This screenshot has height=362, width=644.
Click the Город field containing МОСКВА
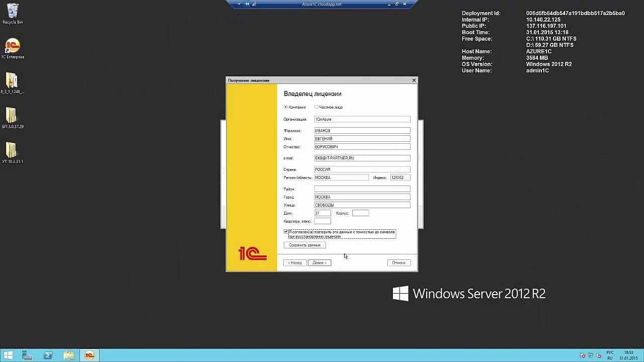[362, 197]
